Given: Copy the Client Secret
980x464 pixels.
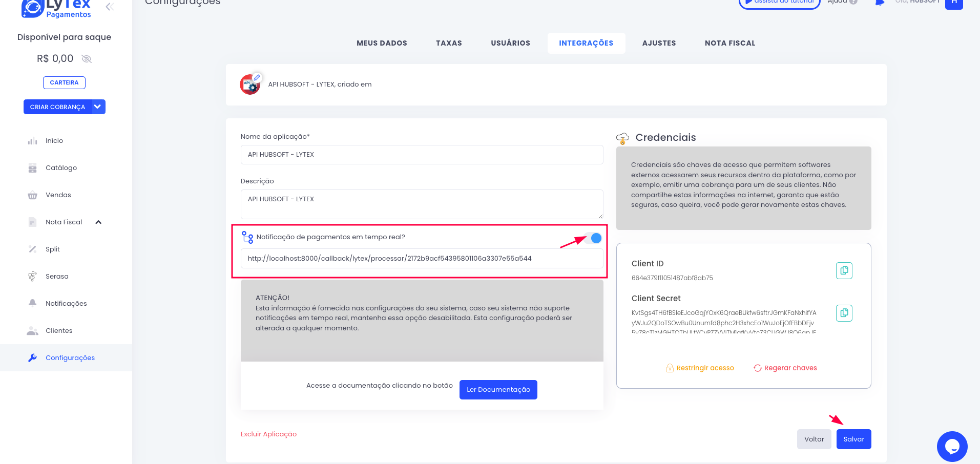Looking at the screenshot, I should (844, 313).
